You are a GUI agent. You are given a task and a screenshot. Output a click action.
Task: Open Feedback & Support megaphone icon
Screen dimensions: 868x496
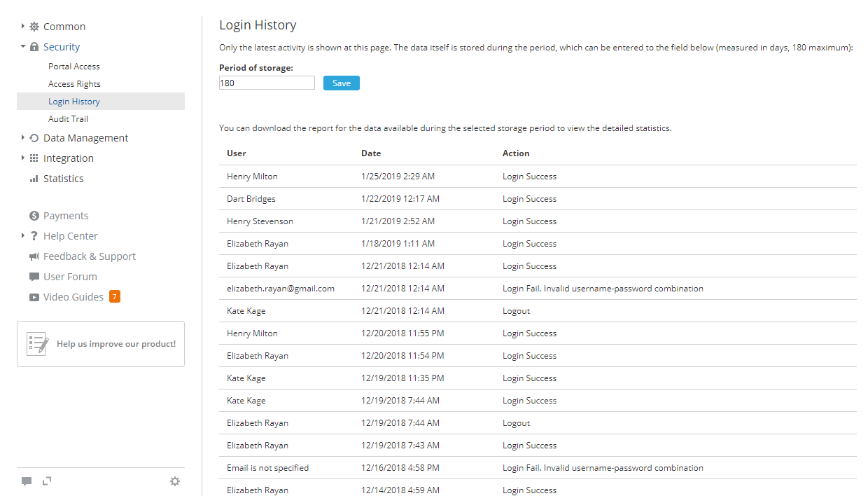[x=34, y=256]
